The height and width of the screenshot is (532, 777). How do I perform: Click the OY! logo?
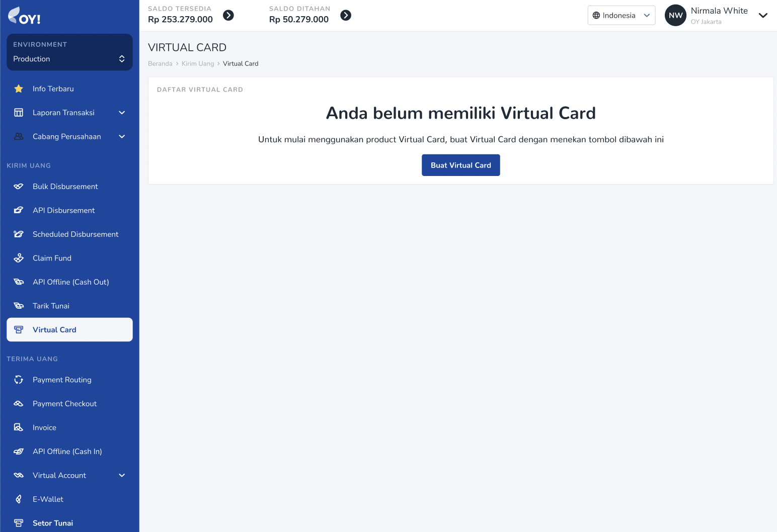tap(24, 16)
